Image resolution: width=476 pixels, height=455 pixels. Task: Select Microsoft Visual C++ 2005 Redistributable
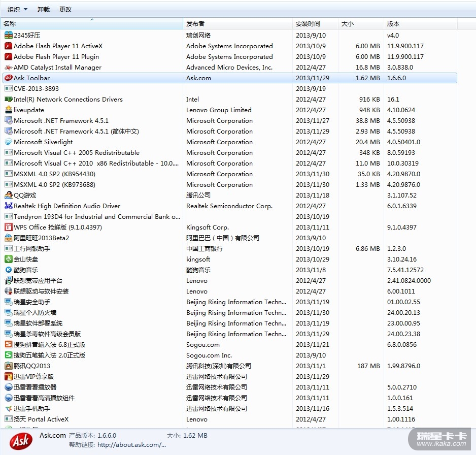[229, 152]
